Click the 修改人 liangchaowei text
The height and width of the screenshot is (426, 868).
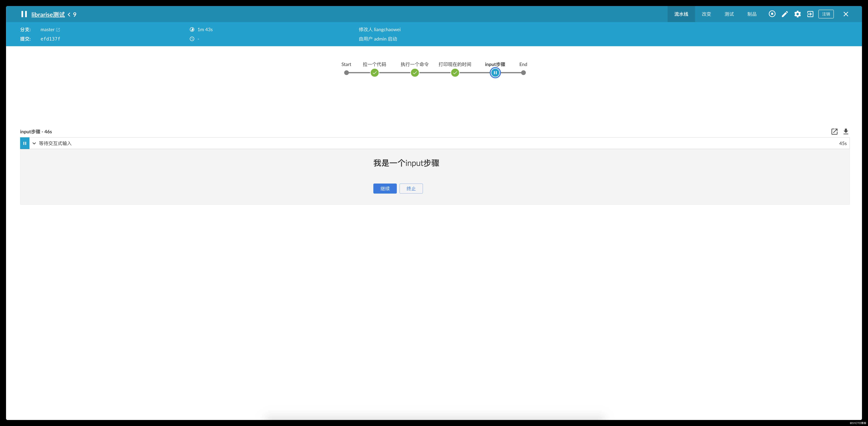(379, 30)
